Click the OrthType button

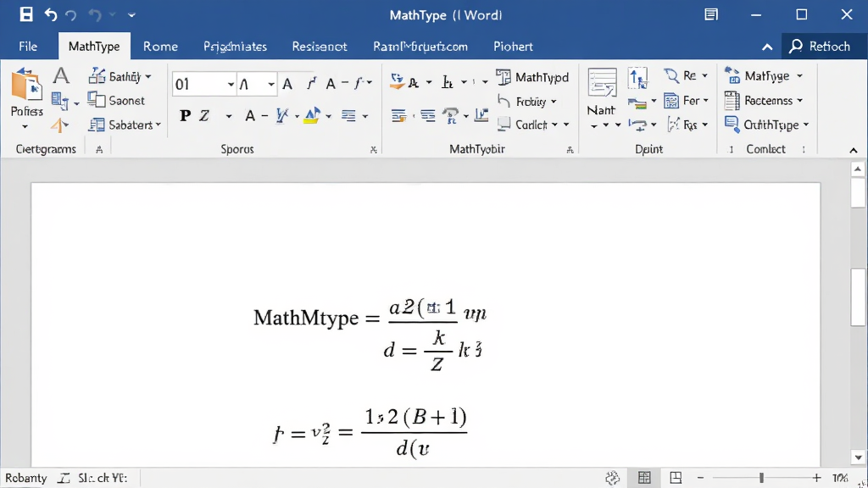766,125
